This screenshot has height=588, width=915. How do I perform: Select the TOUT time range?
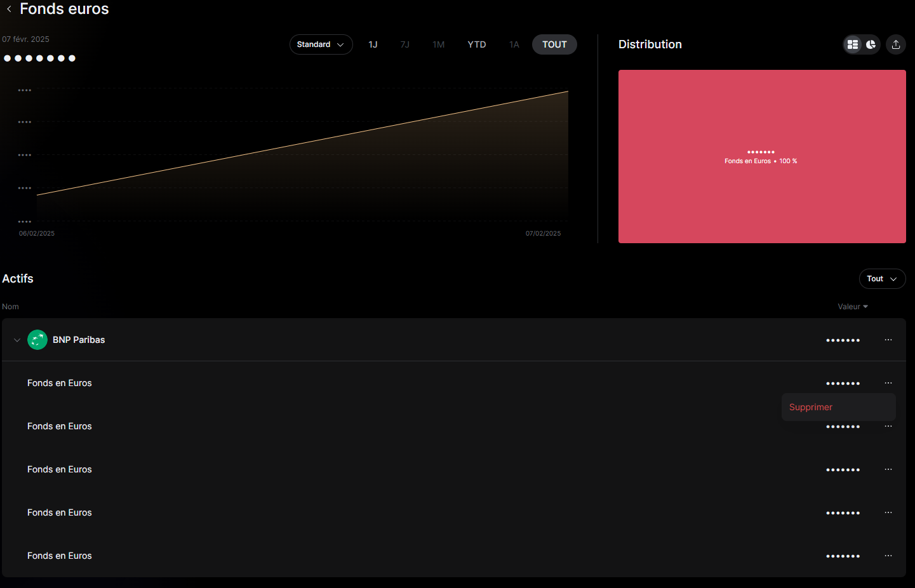click(x=554, y=44)
